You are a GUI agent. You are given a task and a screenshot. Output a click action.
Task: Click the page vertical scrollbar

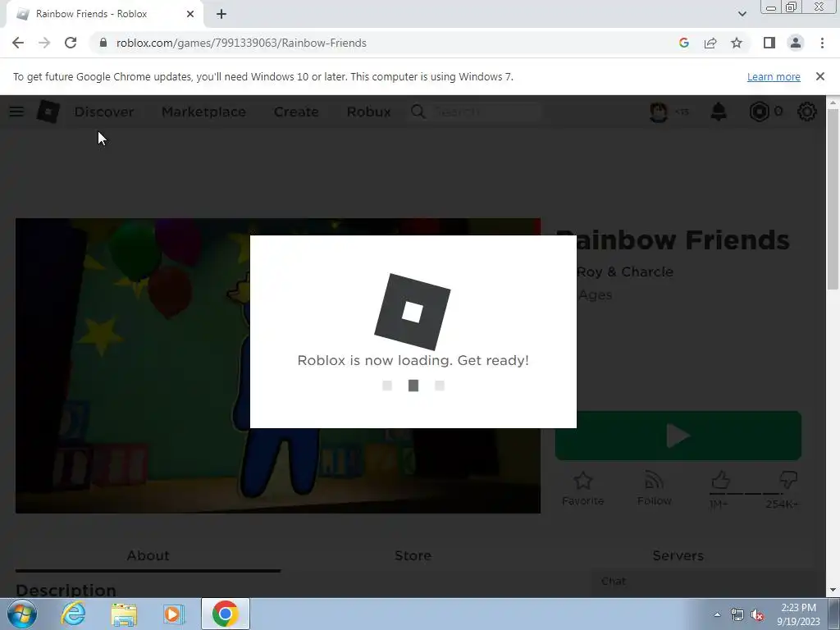[x=833, y=199]
